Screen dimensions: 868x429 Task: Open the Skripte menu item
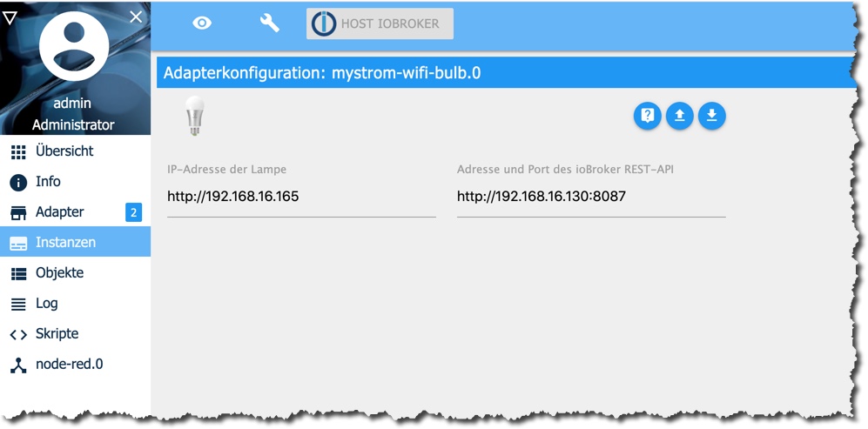[75, 334]
